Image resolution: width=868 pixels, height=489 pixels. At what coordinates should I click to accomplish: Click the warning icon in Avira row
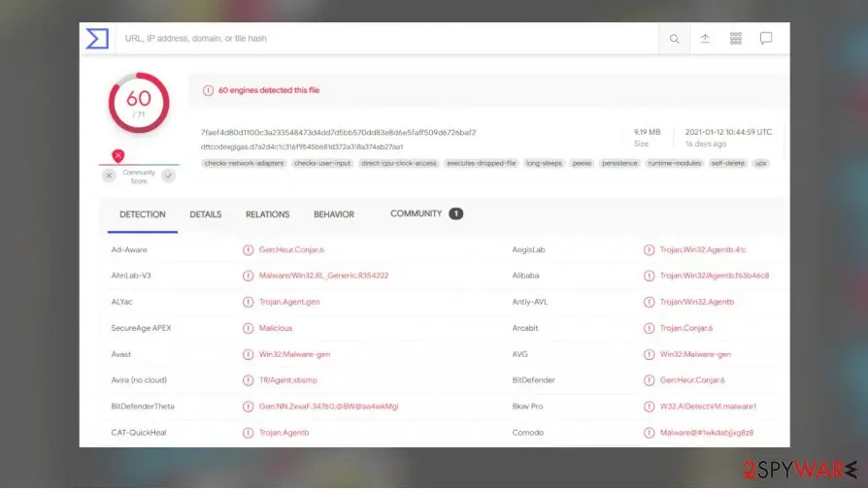[248, 380]
